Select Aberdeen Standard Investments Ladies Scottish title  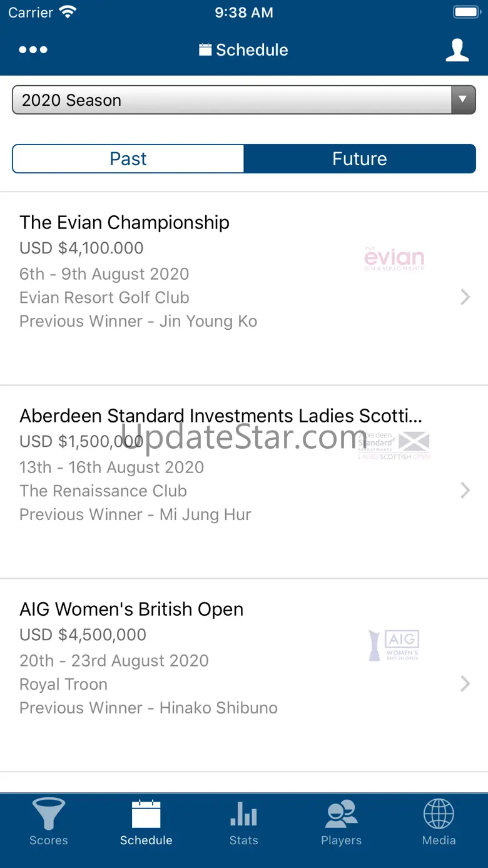pyautogui.click(x=221, y=416)
